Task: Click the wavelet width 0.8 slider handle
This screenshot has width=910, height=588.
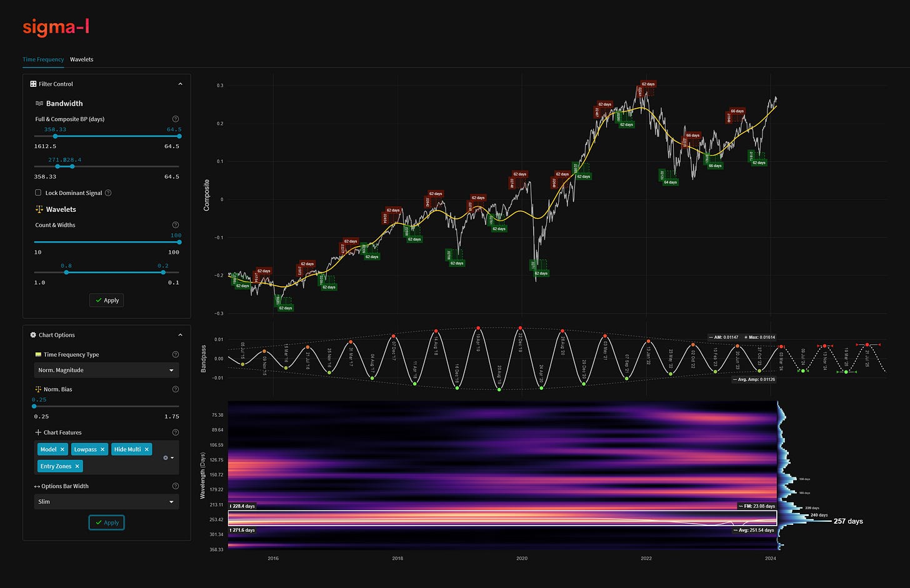Action: 66,272
